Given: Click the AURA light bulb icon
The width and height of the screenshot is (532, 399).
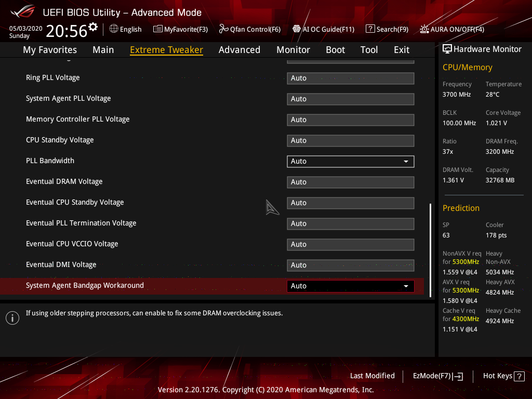Looking at the screenshot, I should [424, 29].
